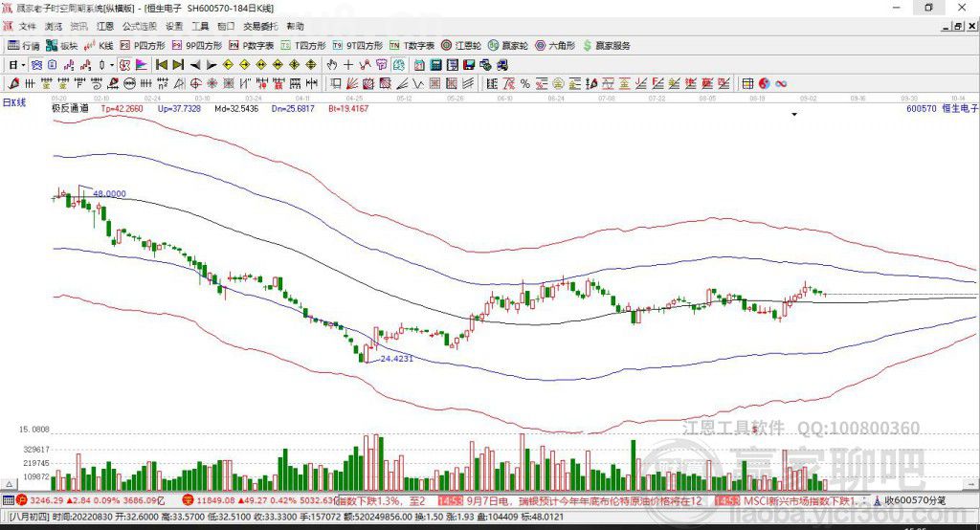Open the 公式选股 menu
This screenshot has width=980, height=530.
(x=140, y=26)
